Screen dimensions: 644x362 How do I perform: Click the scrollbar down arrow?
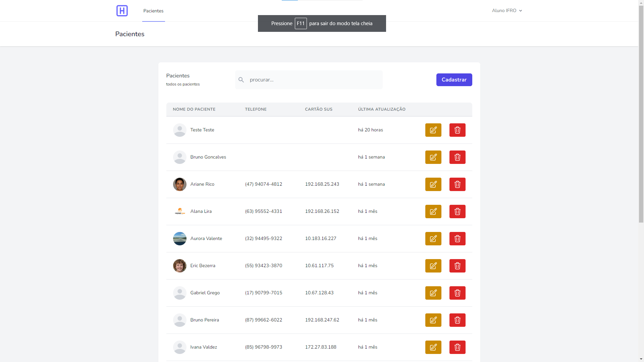(641, 359)
